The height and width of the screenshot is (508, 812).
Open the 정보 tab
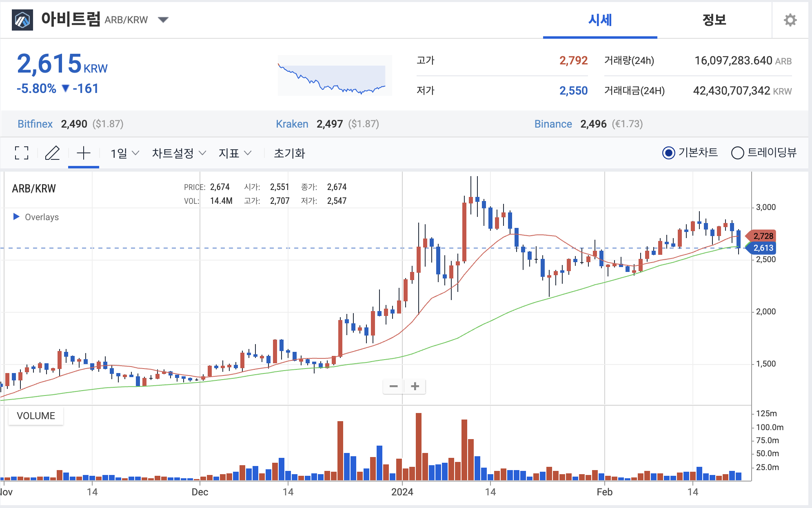[714, 20]
